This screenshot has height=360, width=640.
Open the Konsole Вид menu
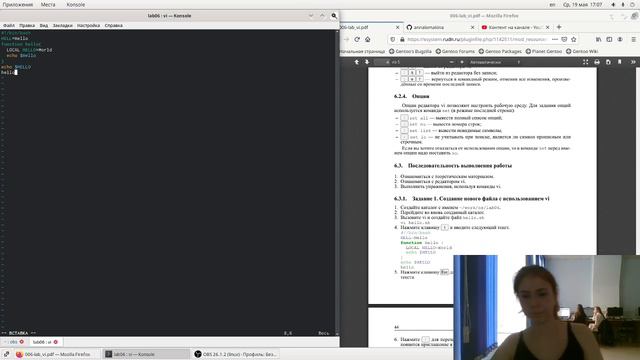pyautogui.click(x=44, y=25)
